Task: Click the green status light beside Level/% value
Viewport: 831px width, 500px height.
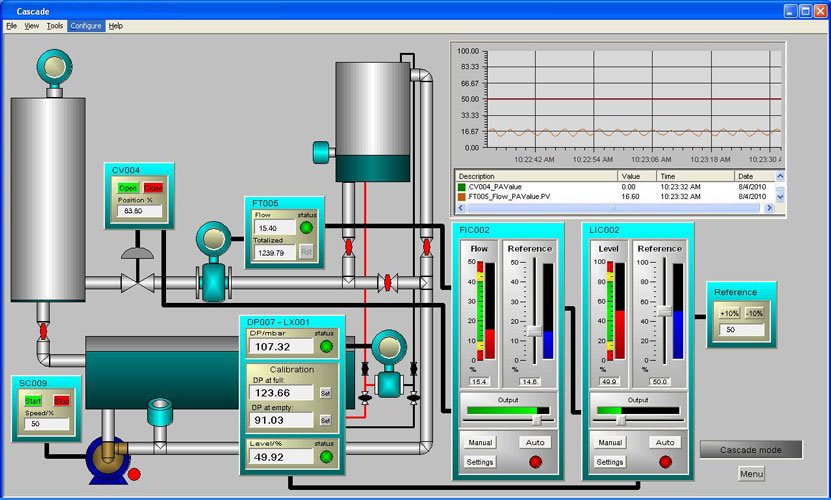Action: tap(325, 456)
